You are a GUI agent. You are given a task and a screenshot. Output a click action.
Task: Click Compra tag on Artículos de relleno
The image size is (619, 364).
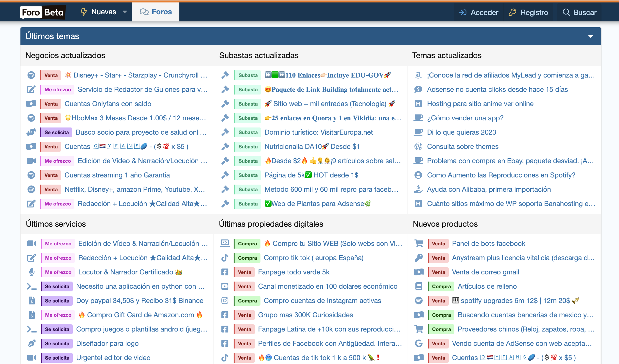tap(441, 286)
